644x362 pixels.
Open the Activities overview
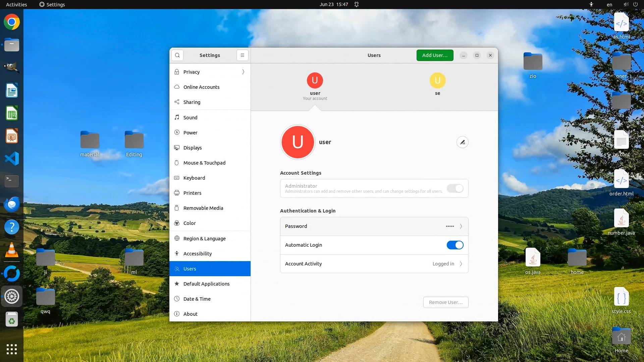pyautogui.click(x=16, y=4)
